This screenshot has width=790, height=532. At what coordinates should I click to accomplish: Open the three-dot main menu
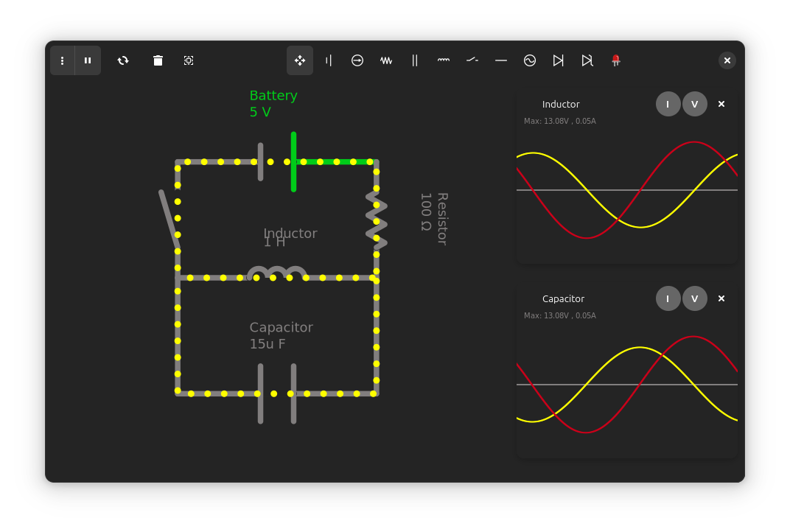(x=63, y=60)
